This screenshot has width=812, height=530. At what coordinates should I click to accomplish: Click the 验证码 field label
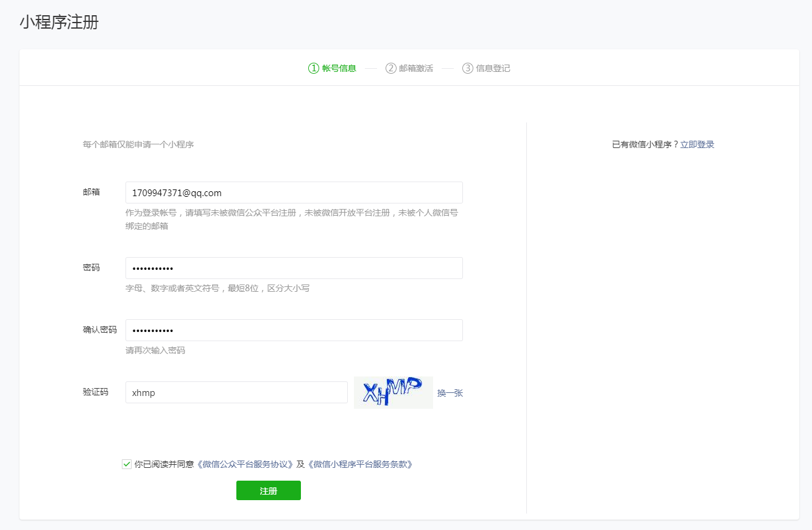(96, 392)
